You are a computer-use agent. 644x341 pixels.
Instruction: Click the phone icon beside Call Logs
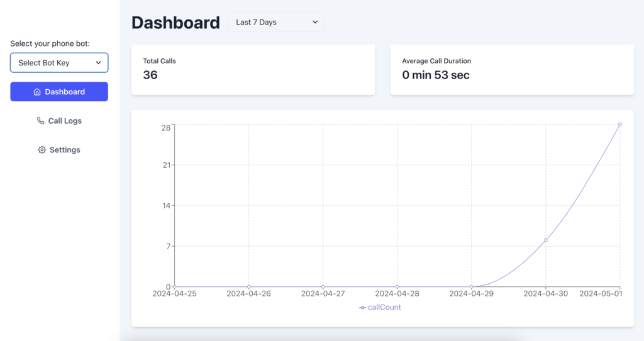point(41,121)
